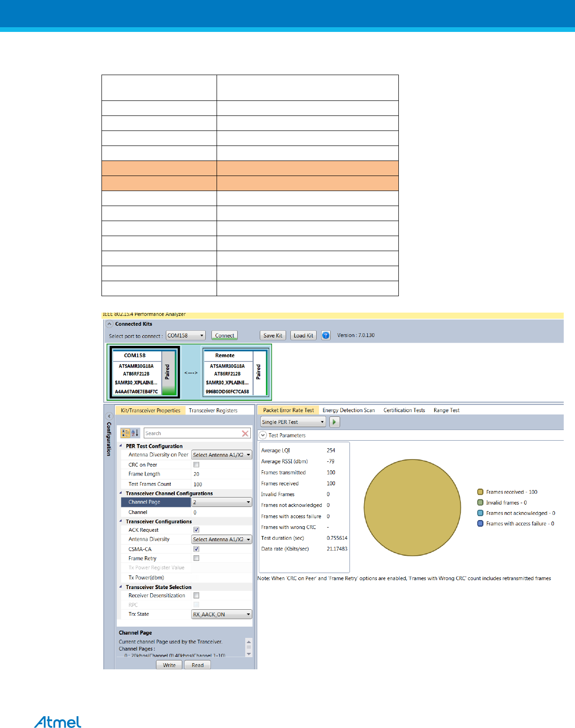The width and height of the screenshot is (575, 728).
Task: Uncheck the ACK Request checkbox
Action: pyautogui.click(x=196, y=530)
